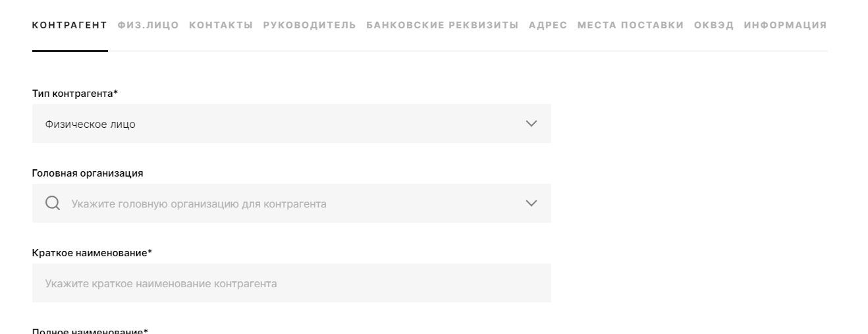The image size is (868, 334).
Task: Show the АДРЕС tab
Action: pyautogui.click(x=548, y=25)
